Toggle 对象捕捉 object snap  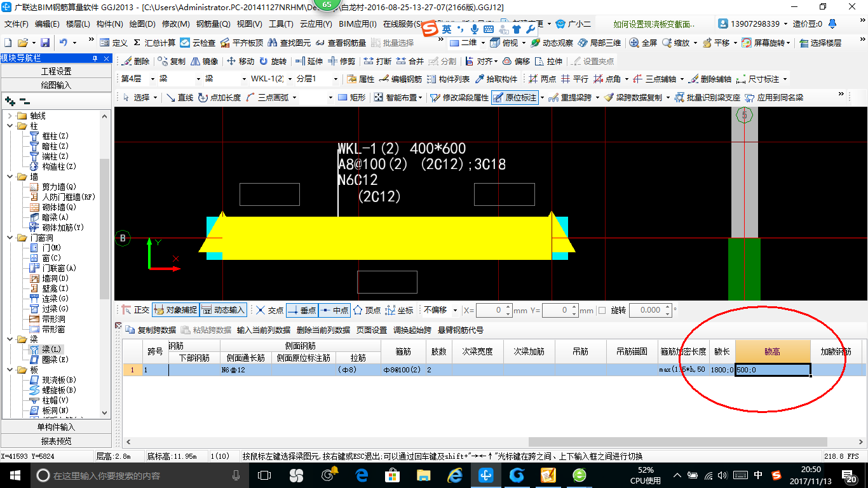pos(175,310)
